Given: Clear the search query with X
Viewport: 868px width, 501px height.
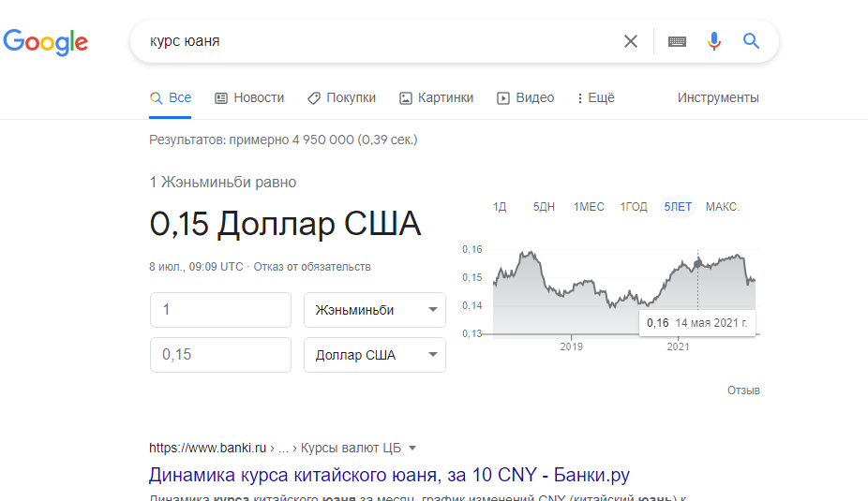Looking at the screenshot, I should coord(631,41).
